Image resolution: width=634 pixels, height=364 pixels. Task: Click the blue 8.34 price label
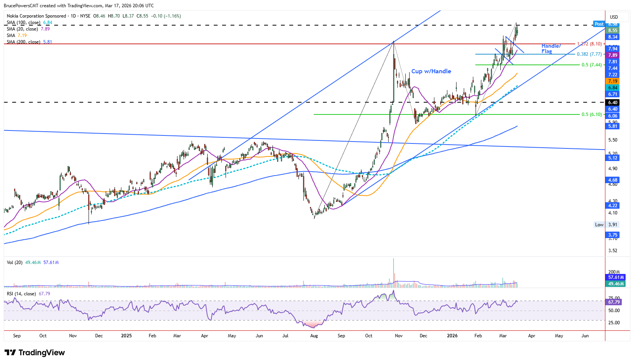(x=613, y=37)
